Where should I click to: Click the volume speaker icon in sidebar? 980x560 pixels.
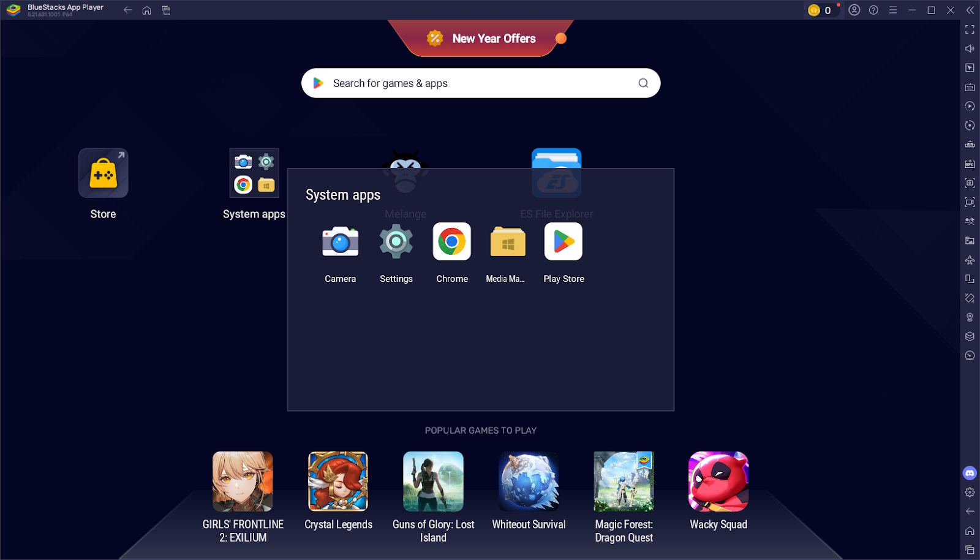click(x=970, y=48)
